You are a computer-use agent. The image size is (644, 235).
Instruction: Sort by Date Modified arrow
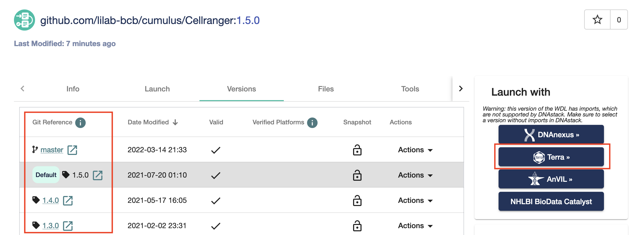(x=175, y=122)
